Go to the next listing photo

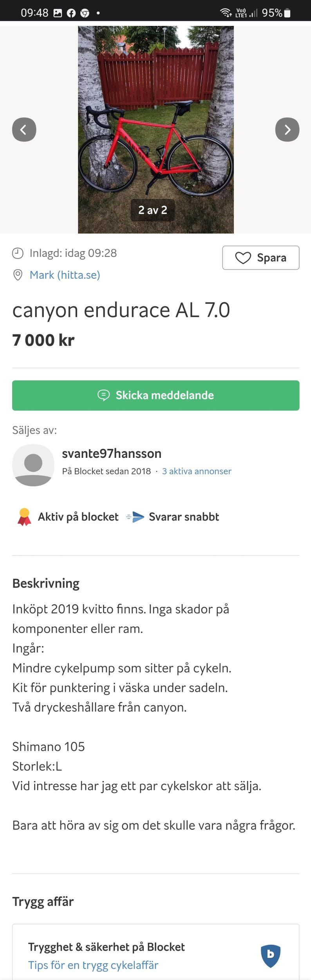287,129
